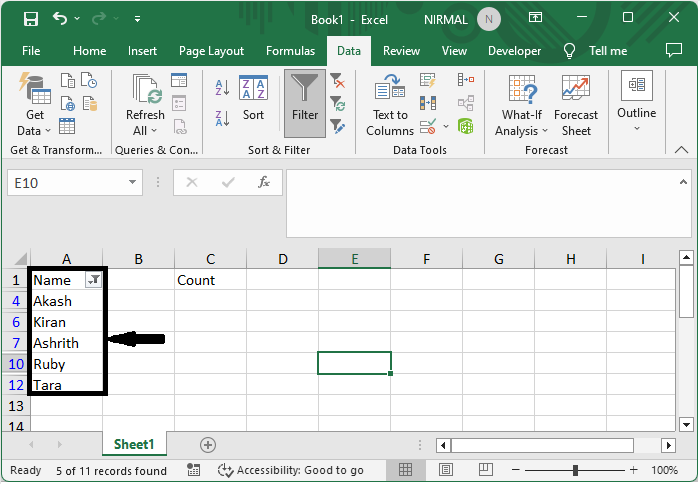Image resolution: width=700 pixels, height=484 pixels.
Task: Sort Z to A descending
Action: click(x=222, y=118)
